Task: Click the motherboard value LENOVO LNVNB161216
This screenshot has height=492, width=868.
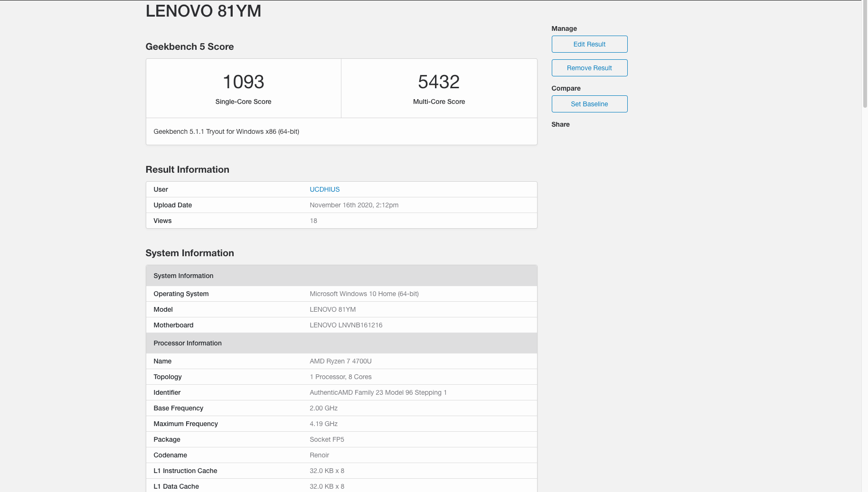Action: 346,325
